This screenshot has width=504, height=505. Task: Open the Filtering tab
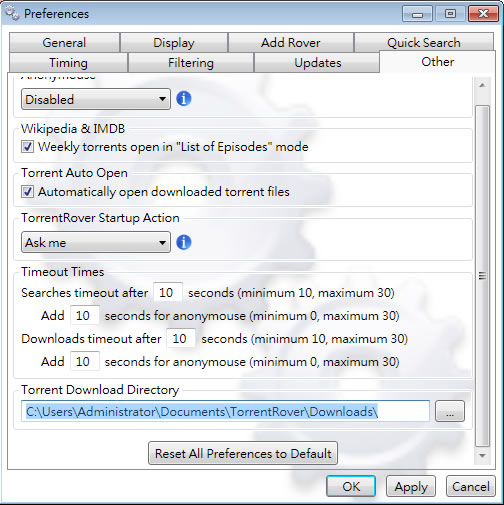[191, 63]
